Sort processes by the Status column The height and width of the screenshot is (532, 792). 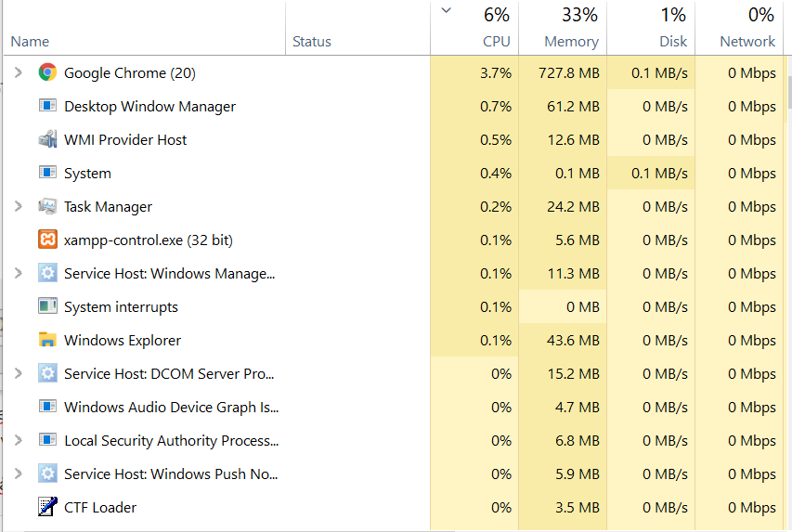pos(312,42)
